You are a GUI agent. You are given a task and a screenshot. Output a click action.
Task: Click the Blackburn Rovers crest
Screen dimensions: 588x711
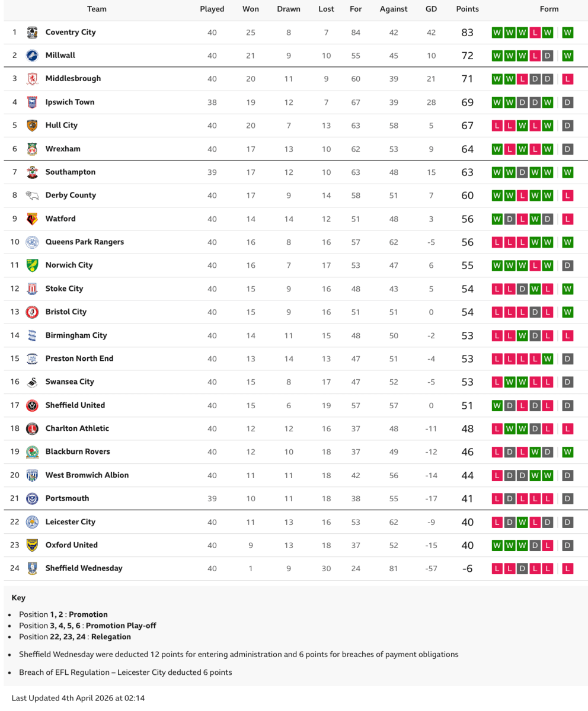(x=33, y=452)
